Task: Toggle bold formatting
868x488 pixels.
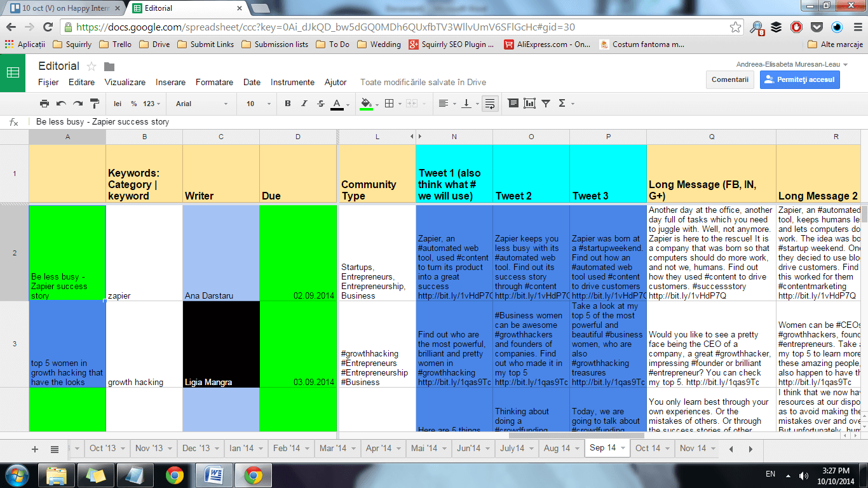Action: 288,104
